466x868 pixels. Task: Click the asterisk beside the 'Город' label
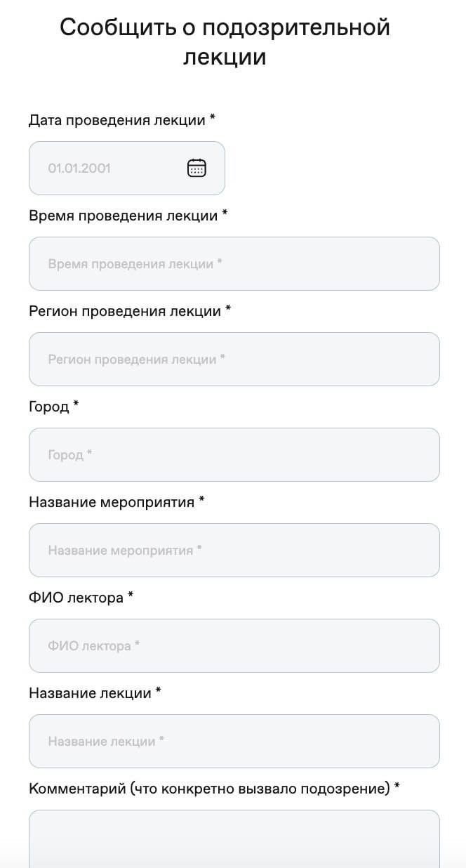[76, 405]
